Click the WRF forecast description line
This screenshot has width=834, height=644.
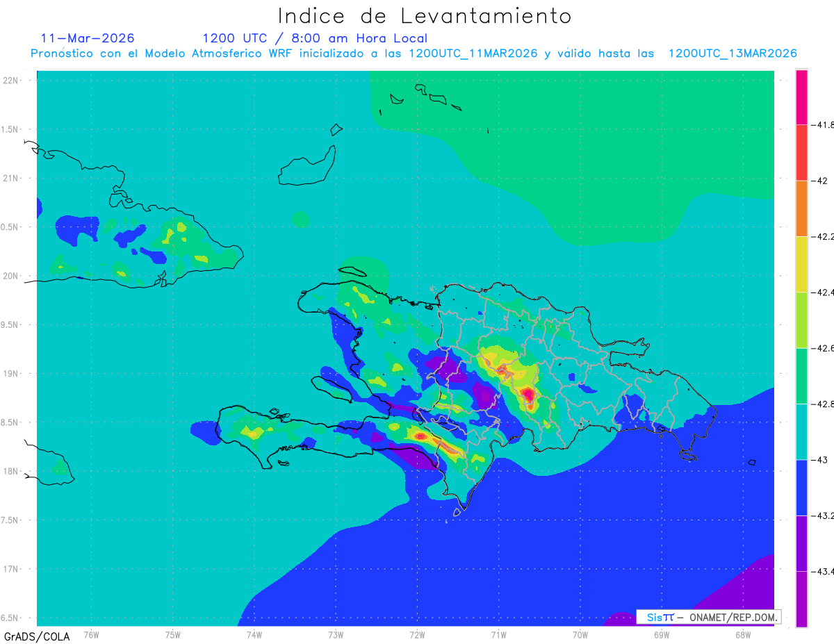pyautogui.click(x=414, y=53)
